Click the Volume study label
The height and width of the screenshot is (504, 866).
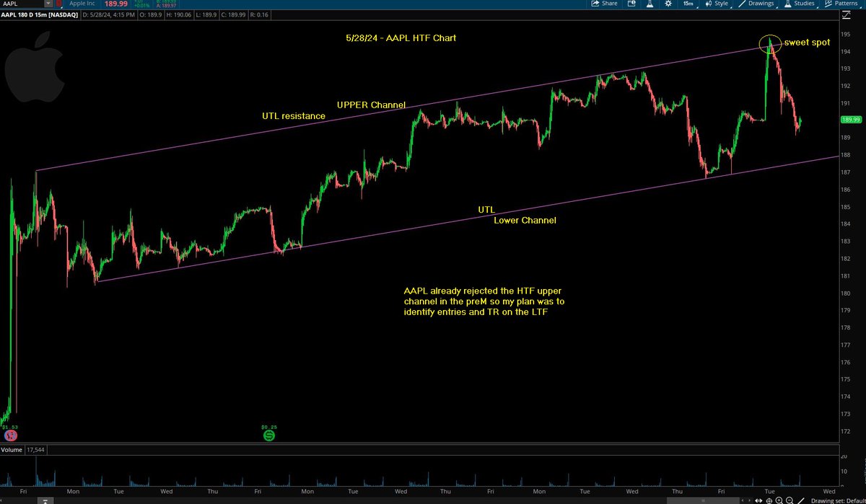12,450
